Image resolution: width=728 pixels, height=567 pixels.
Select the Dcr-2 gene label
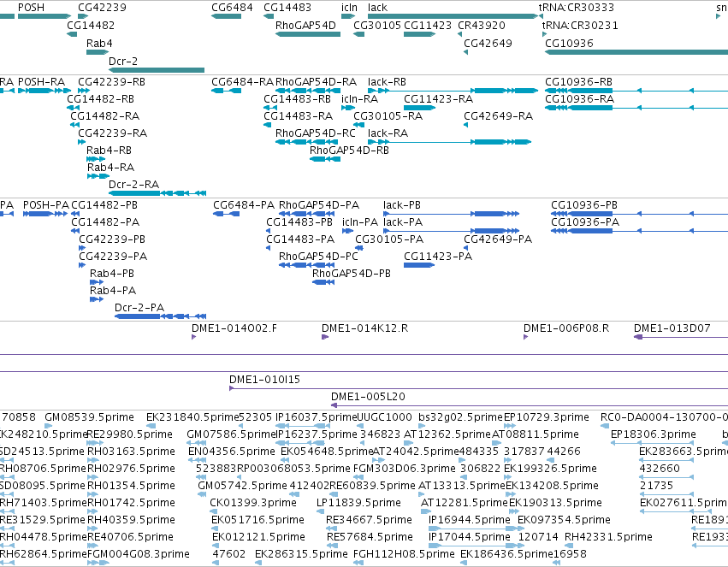123,62
